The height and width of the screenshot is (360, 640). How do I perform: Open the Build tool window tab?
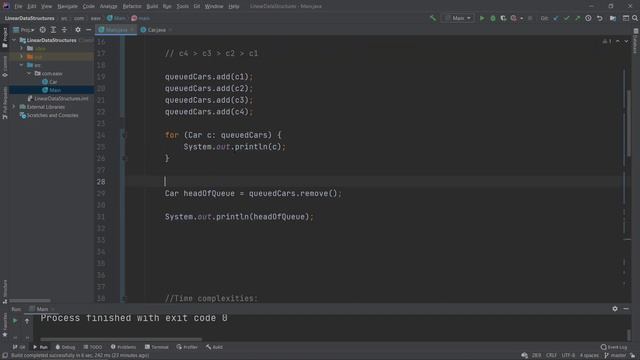[x=214, y=347]
